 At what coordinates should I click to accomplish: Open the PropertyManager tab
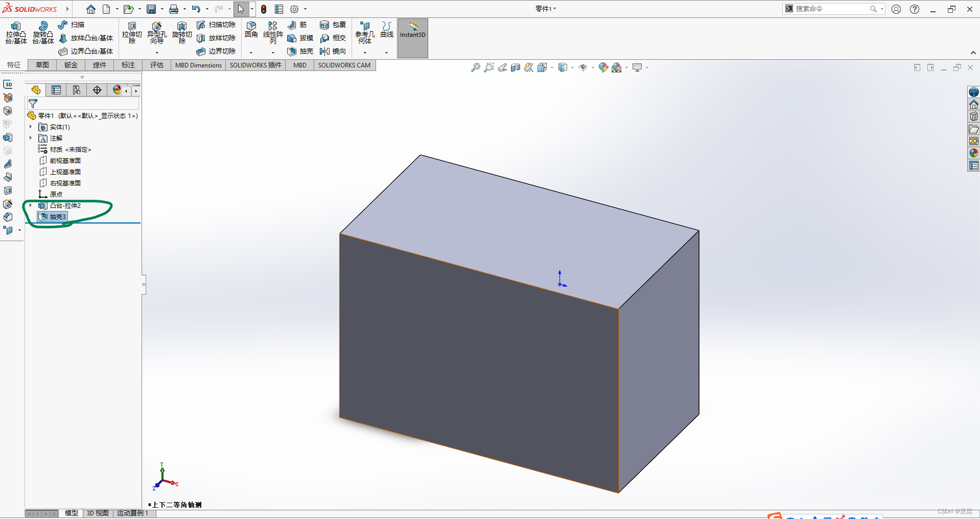[x=56, y=90]
